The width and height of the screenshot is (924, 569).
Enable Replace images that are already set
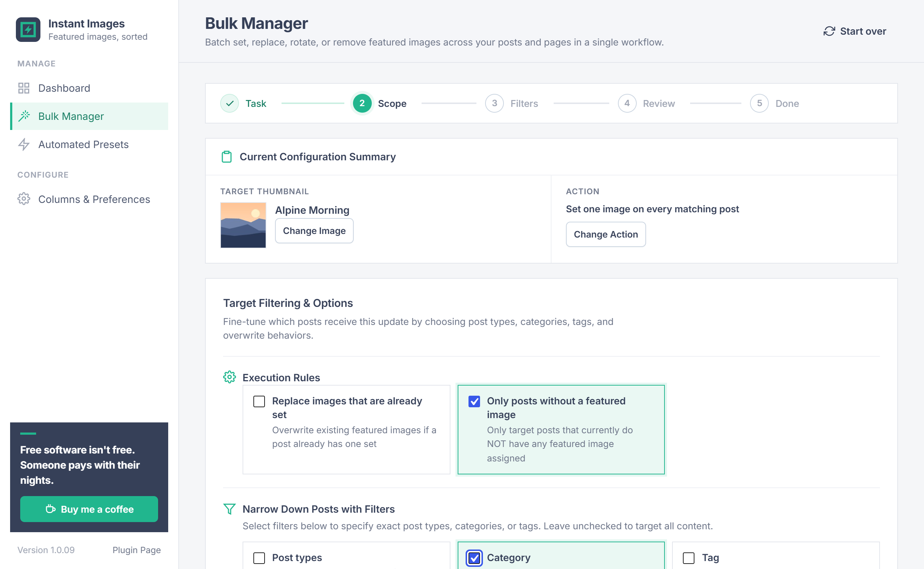pyautogui.click(x=259, y=401)
